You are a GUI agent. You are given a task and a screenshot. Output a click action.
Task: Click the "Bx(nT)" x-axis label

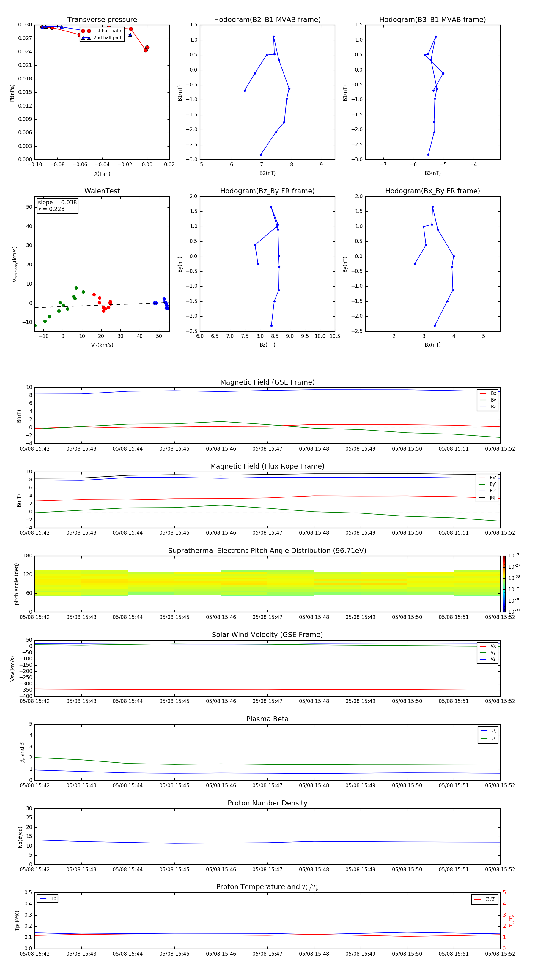(432, 345)
